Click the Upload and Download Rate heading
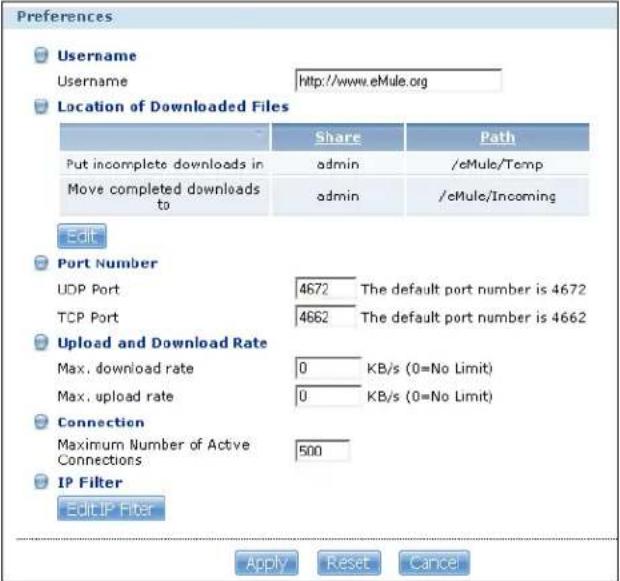The width and height of the screenshot is (620, 581). coord(163,343)
